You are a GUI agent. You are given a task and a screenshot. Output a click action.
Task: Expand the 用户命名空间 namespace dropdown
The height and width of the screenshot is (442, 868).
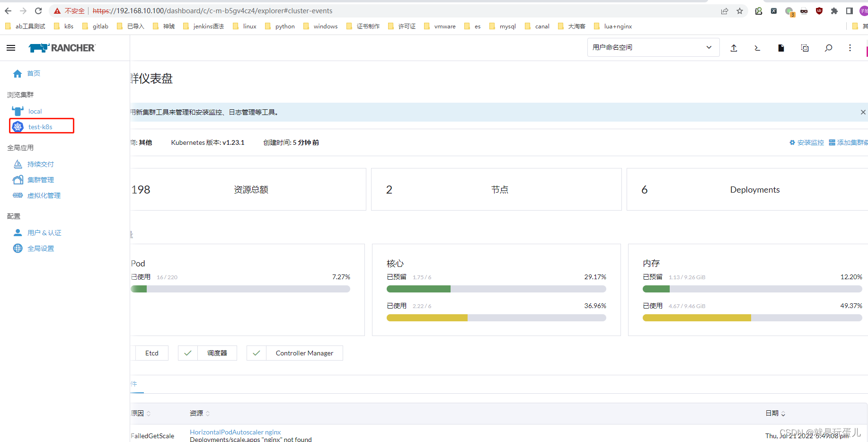(653, 47)
